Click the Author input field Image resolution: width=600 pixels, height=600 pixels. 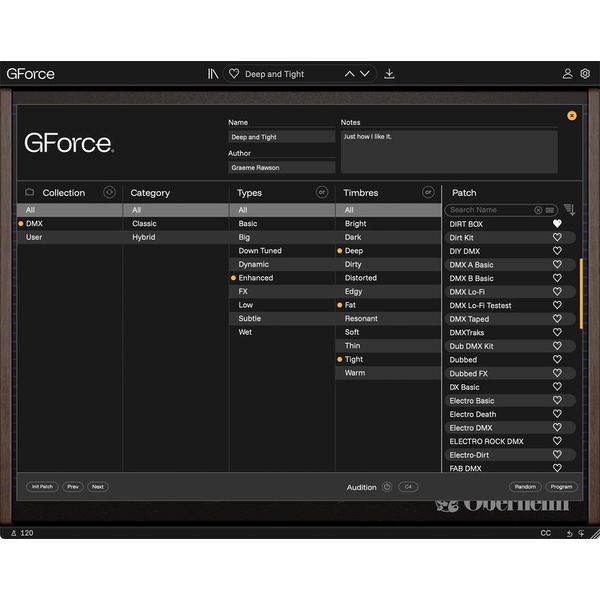(282, 167)
